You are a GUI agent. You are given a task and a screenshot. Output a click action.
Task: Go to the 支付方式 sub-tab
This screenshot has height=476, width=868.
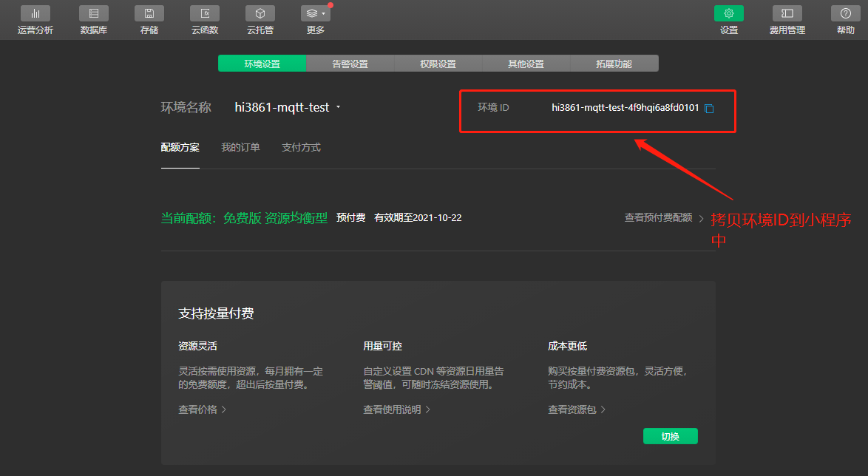(x=301, y=147)
